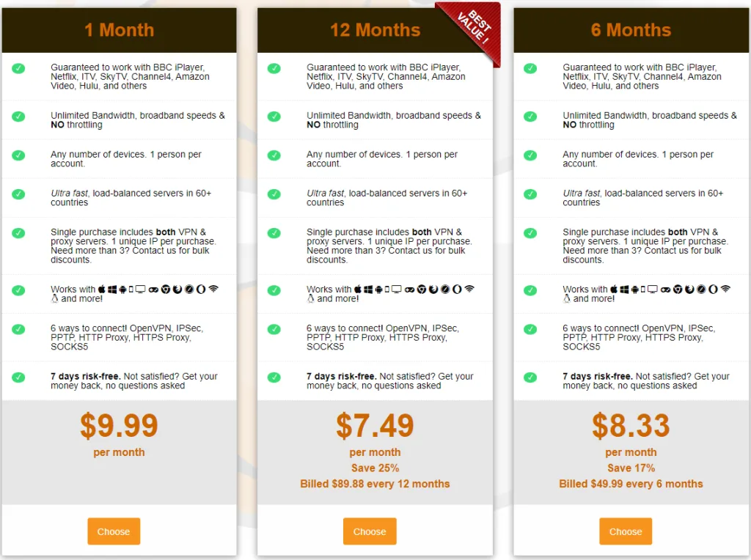The width and height of the screenshot is (751, 560).
Task: Click the Opera icon in the 6 Months plan
Action: [713, 290]
